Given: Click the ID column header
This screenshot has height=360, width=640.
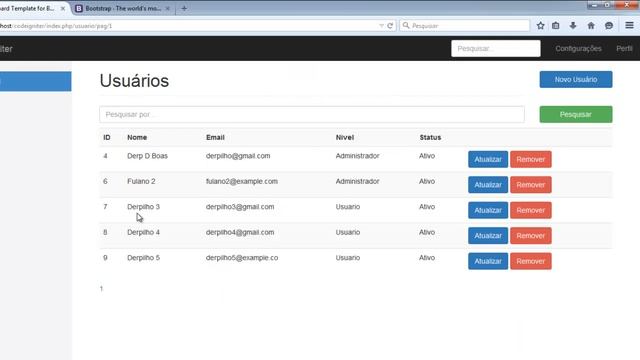Looking at the screenshot, I should [107, 138].
